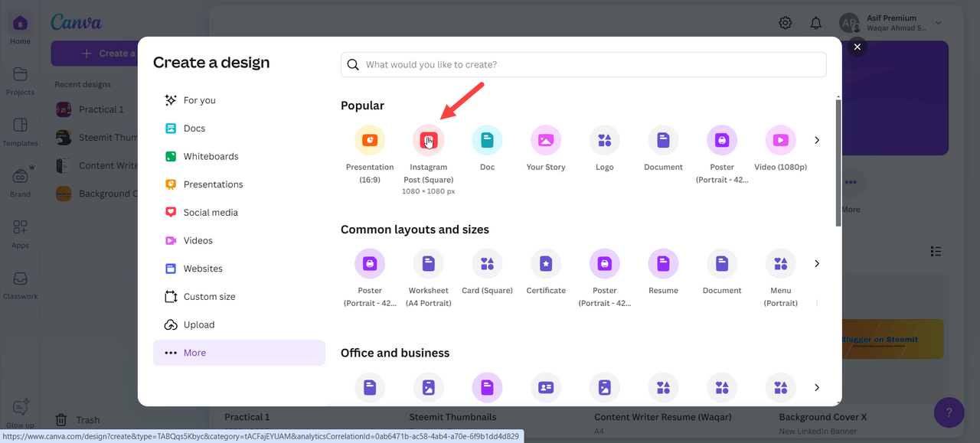Open Custom size option
Image resolution: width=980 pixels, height=443 pixels.
click(x=239, y=297)
